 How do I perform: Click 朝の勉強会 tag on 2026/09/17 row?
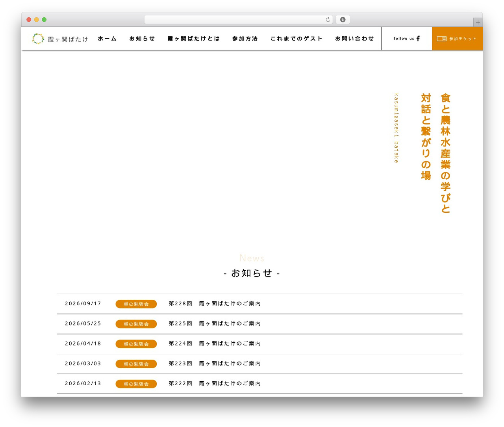tap(136, 304)
